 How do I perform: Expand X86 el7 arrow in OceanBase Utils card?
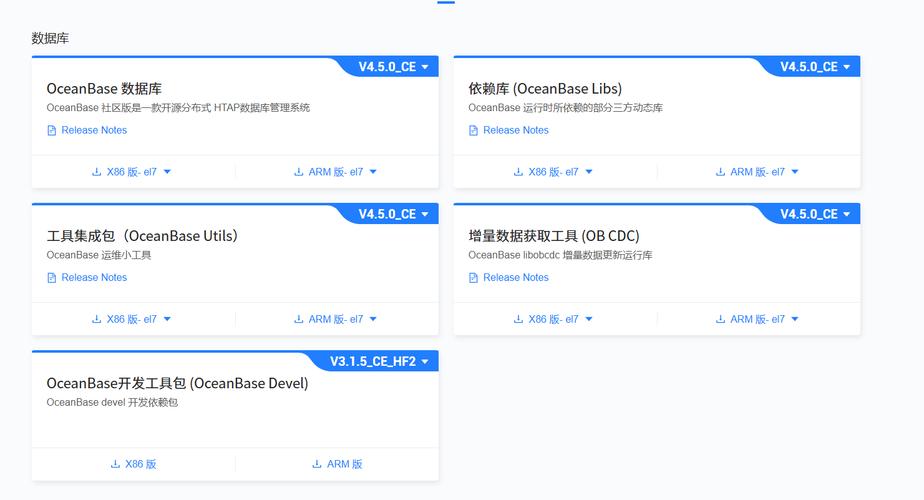click(x=167, y=319)
